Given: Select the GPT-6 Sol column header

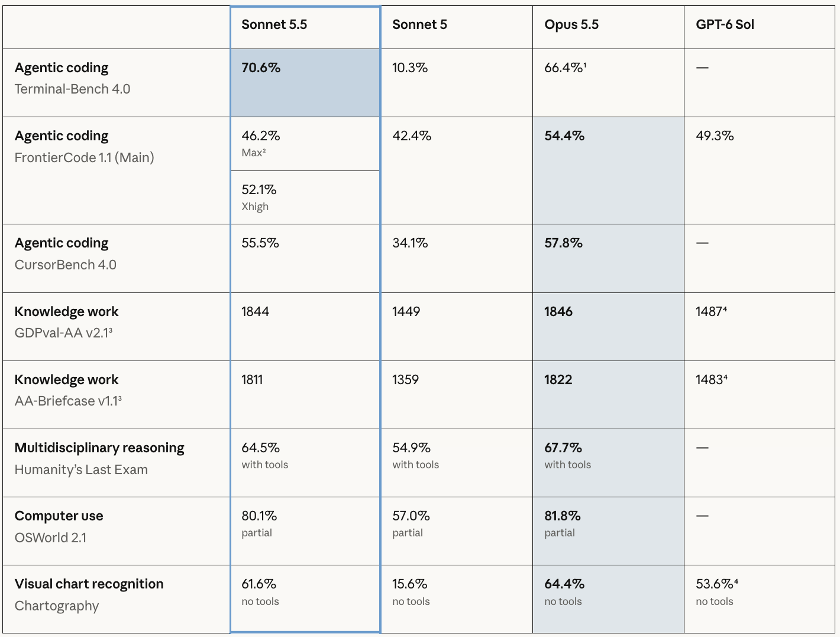Looking at the screenshot, I should pos(760,27).
